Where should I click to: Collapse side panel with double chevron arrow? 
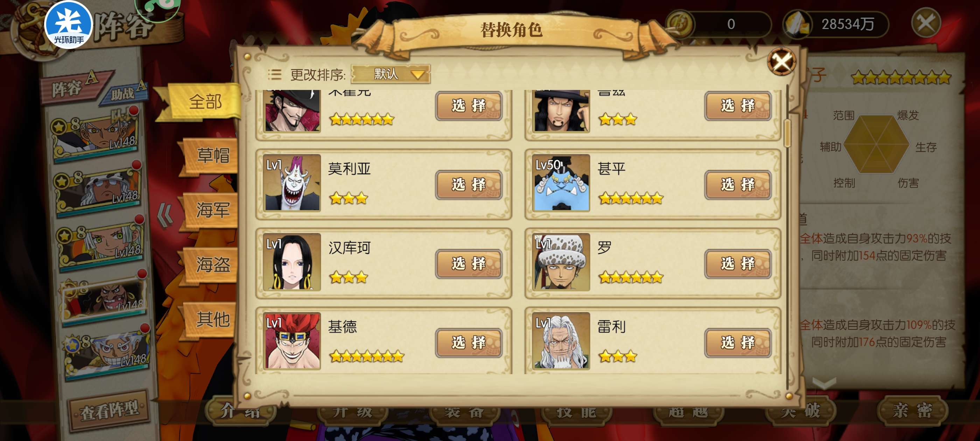166,215
